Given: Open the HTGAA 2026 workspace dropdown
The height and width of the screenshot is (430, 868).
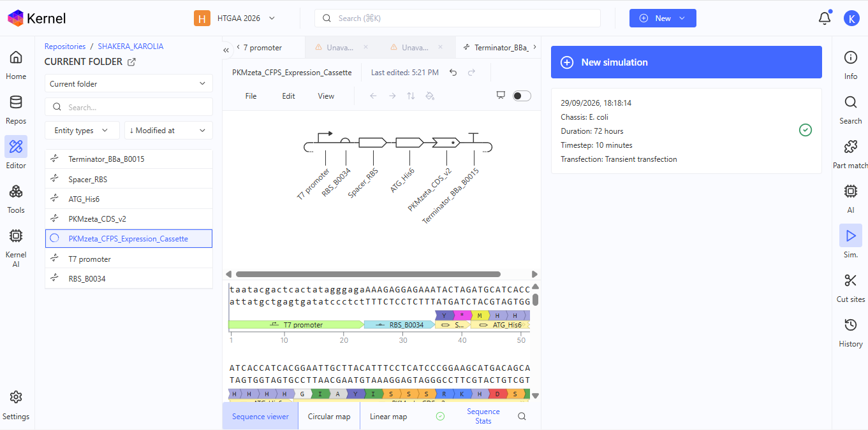Looking at the screenshot, I should 235,18.
